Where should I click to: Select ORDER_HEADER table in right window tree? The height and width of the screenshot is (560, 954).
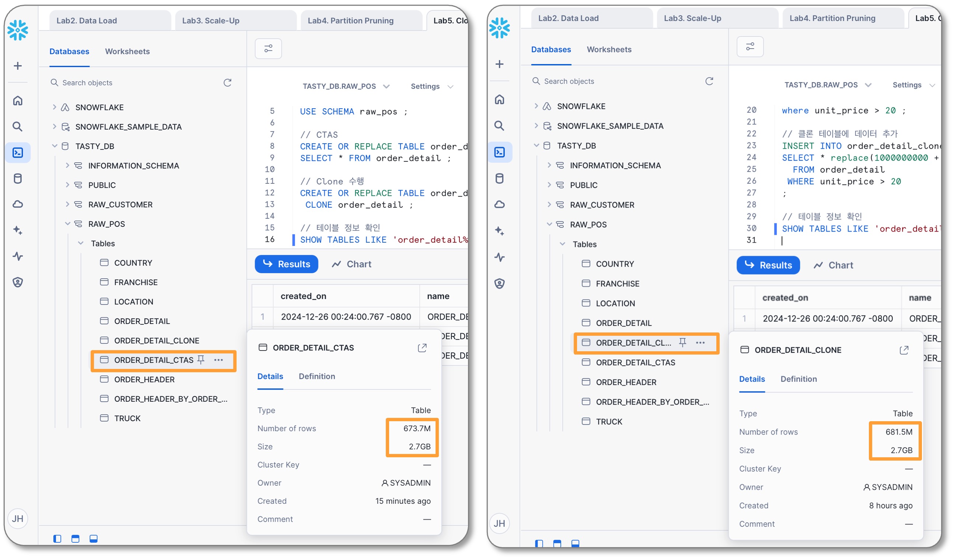pyautogui.click(x=626, y=383)
